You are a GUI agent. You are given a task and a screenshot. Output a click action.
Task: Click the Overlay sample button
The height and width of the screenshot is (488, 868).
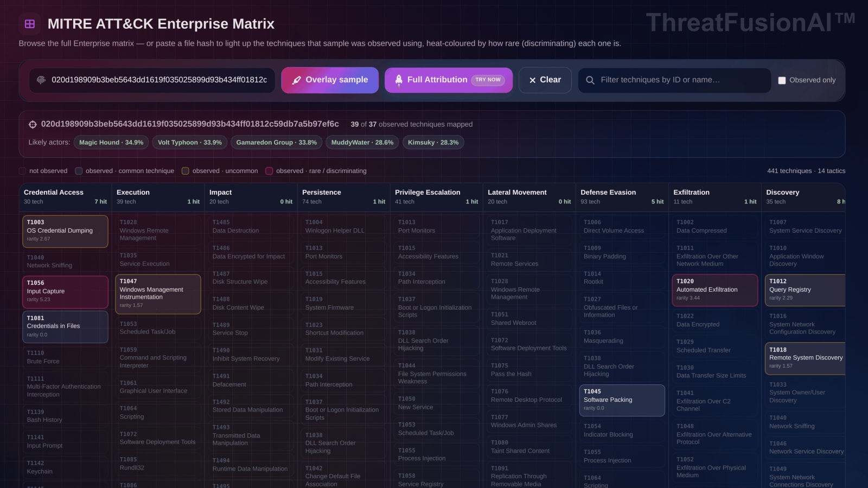[x=330, y=80]
